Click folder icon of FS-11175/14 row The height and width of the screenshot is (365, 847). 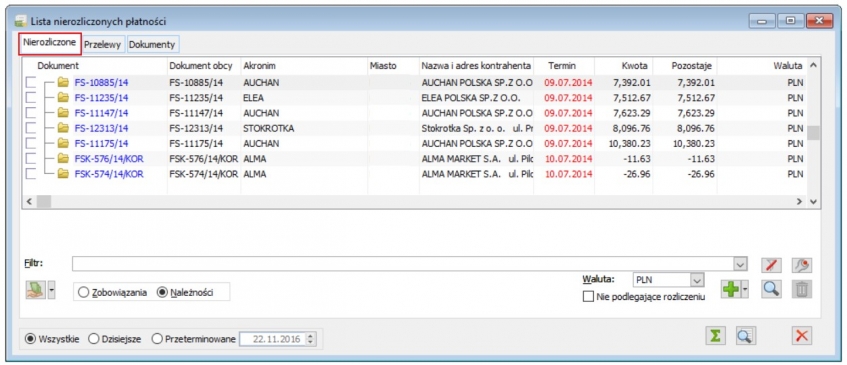(x=64, y=144)
